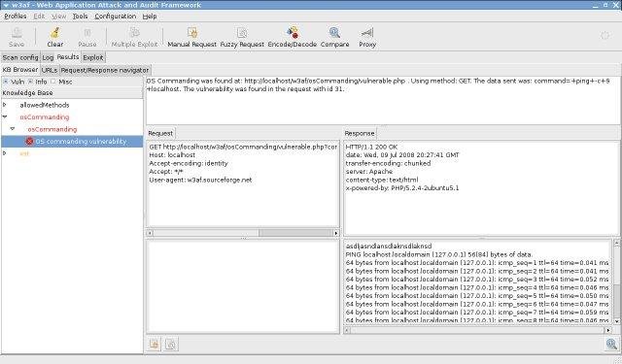Switch to the Log tab
This screenshot has height=364, width=622.
click(x=48, y=57)
